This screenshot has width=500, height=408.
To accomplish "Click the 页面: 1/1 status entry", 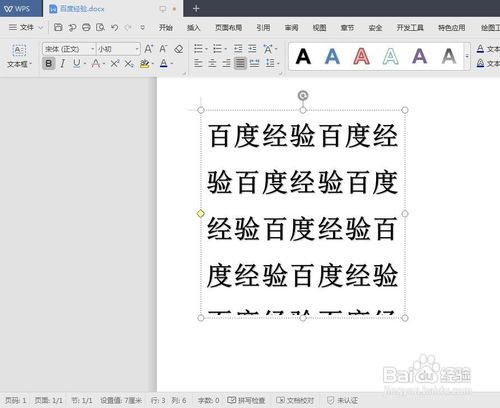I will tap(49, 400).
